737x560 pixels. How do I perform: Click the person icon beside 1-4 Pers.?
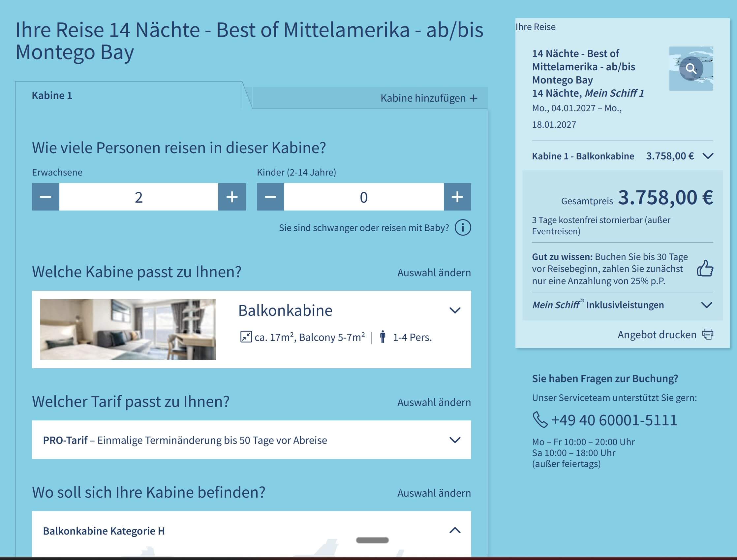(383, 337)
